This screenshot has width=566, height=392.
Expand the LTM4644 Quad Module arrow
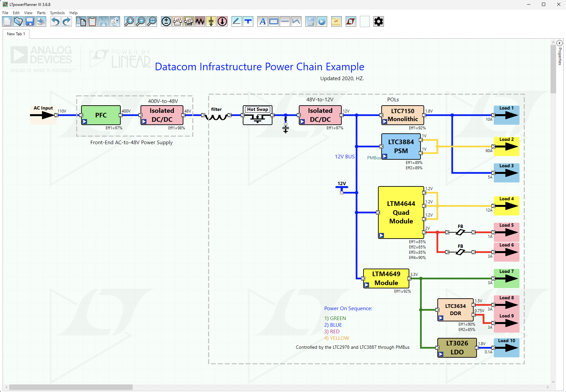(x=382, y=235)
